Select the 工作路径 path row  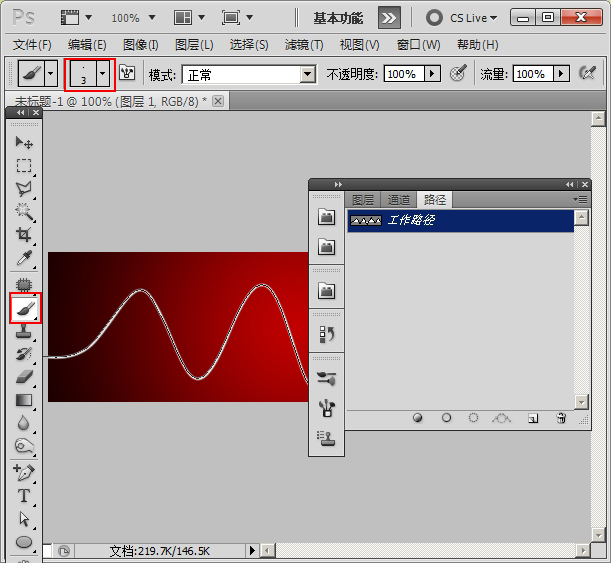point(461,221)
